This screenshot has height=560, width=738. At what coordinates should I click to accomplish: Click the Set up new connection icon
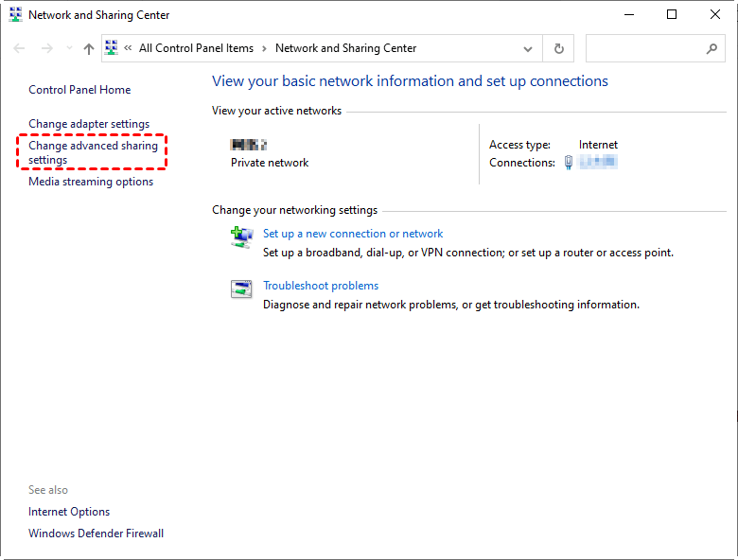click(241, 236)
